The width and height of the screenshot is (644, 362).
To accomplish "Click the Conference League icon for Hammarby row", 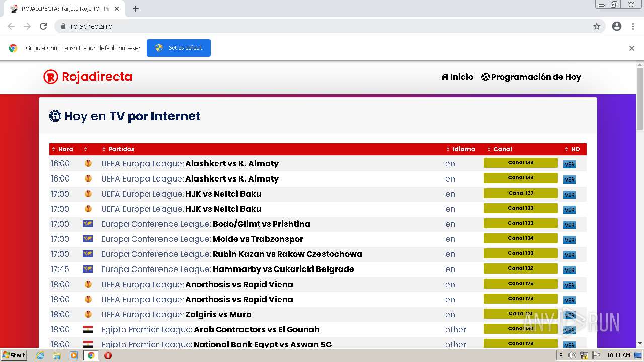I will pos(88,269).
